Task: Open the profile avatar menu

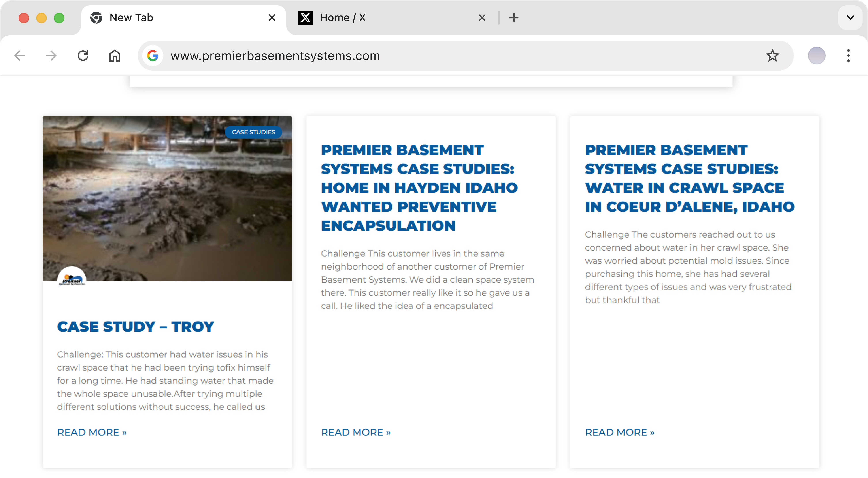Action: tap(816, 56)
